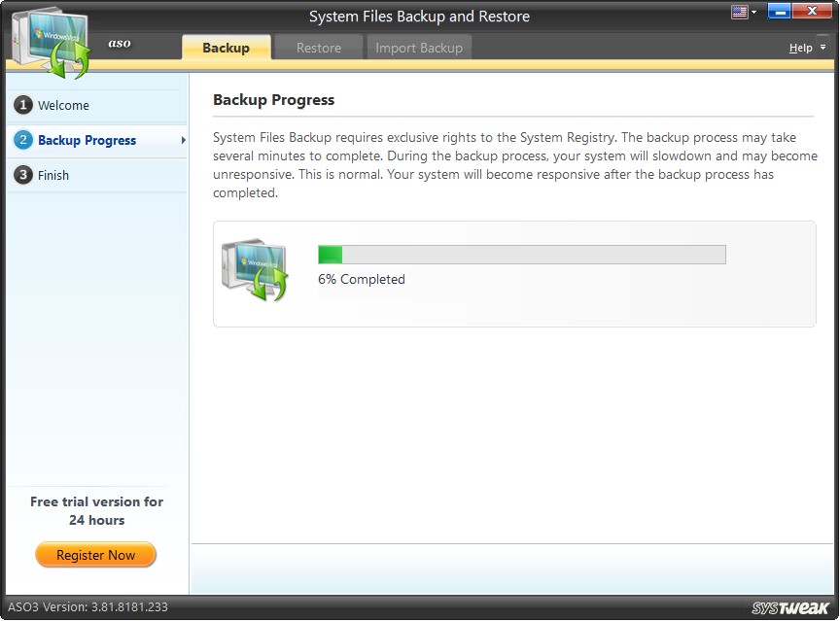Click the Help link

click(x=801, y=47)
